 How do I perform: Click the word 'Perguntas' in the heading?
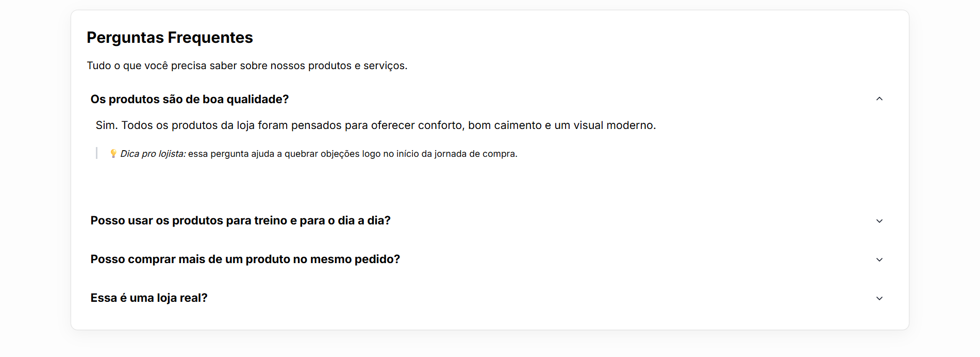(x=125, y=38)
